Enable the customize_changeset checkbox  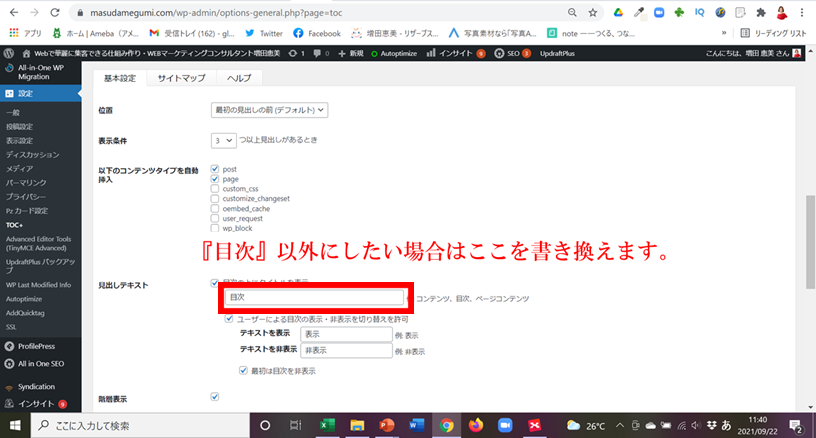coord(214,198)
